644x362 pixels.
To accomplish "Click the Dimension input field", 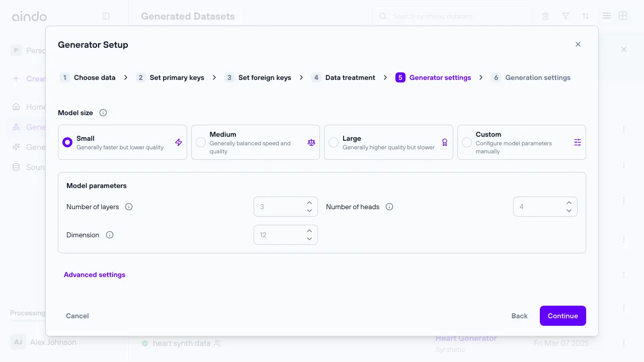I will click(279, 235).
